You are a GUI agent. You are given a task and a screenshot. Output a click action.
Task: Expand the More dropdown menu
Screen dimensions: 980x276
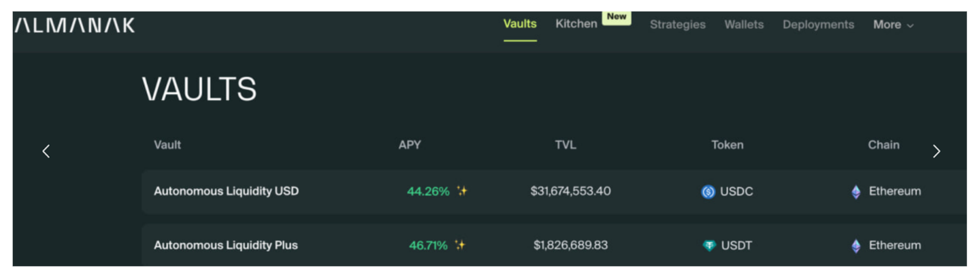pos(893,25)
